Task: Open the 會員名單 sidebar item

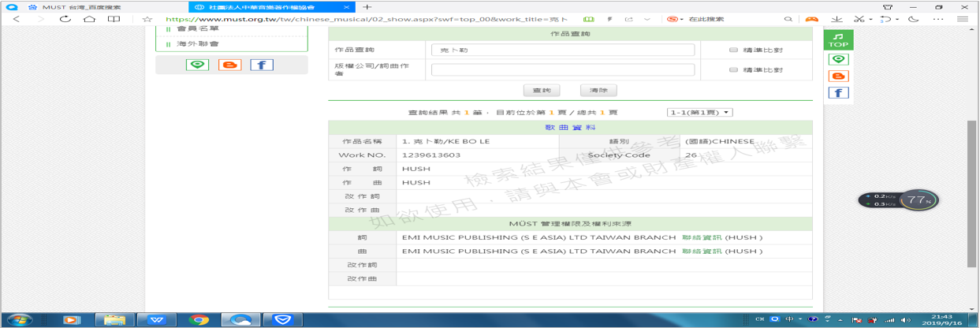Action: click(198, 28)
